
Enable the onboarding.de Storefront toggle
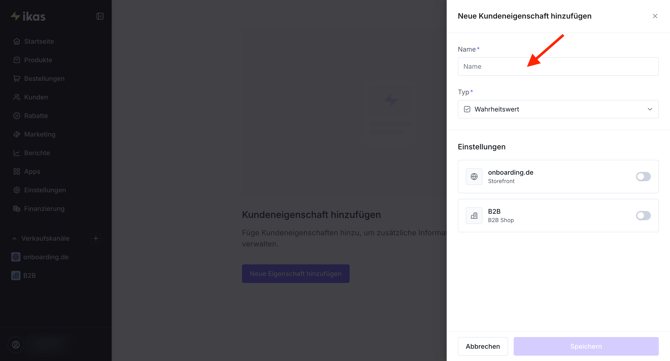click(x=643, y=176)
